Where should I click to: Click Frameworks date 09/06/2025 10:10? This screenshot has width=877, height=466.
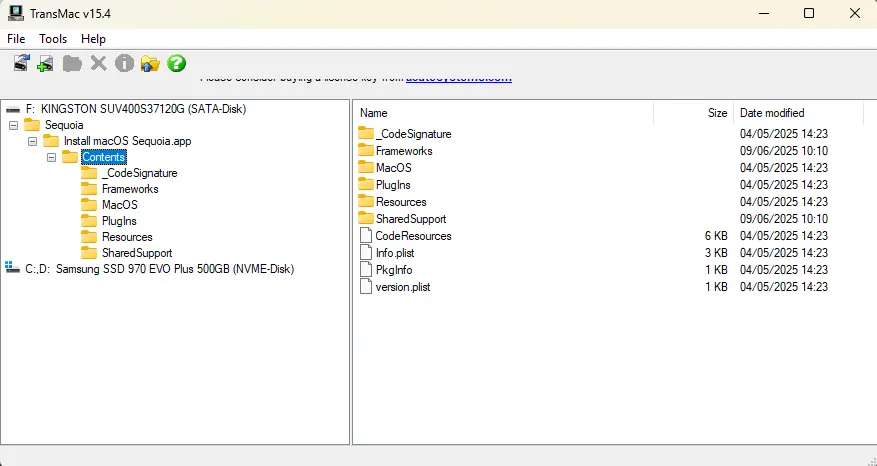(784, 151)
